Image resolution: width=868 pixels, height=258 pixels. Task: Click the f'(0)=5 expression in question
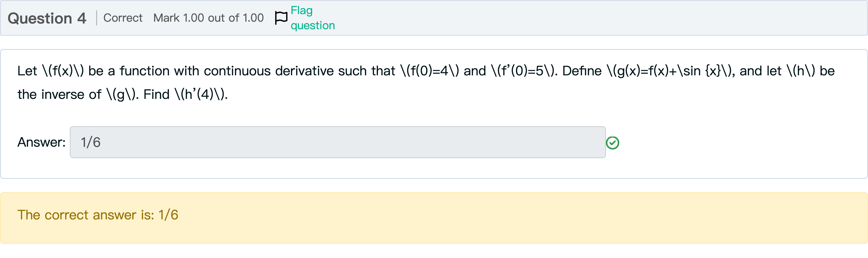click(x=523, y=71)
